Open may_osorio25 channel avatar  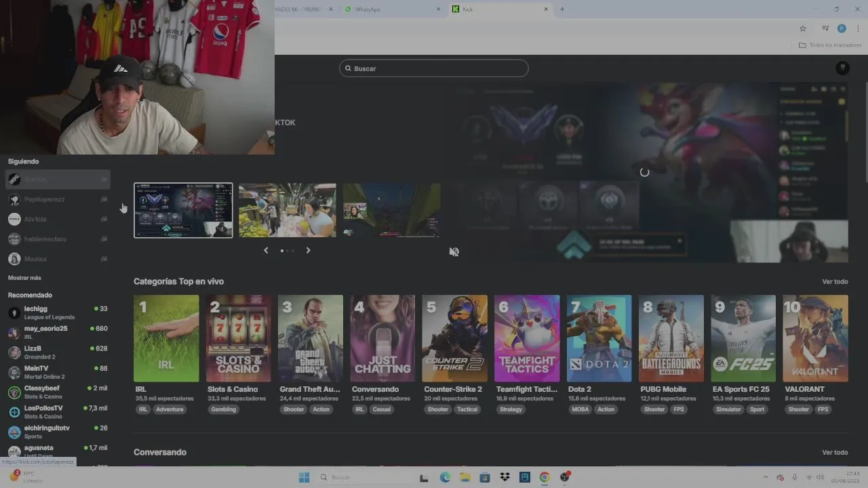(x=14, y=332)
